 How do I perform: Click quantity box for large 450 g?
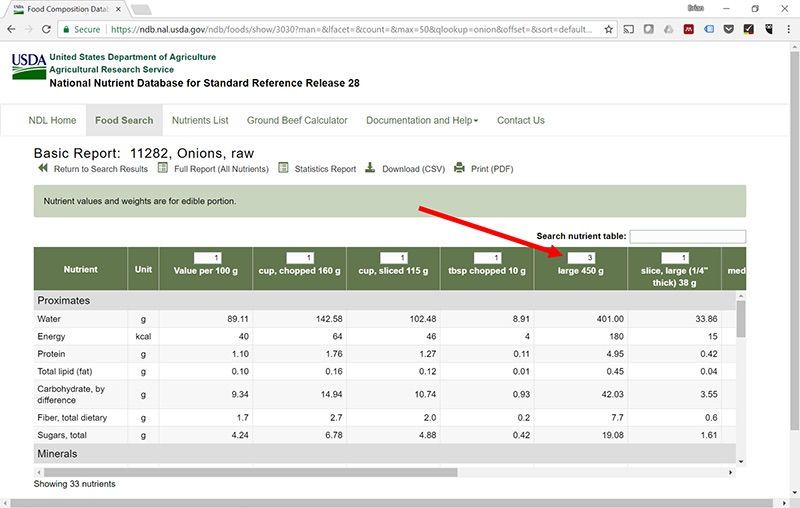pos(581,258)
